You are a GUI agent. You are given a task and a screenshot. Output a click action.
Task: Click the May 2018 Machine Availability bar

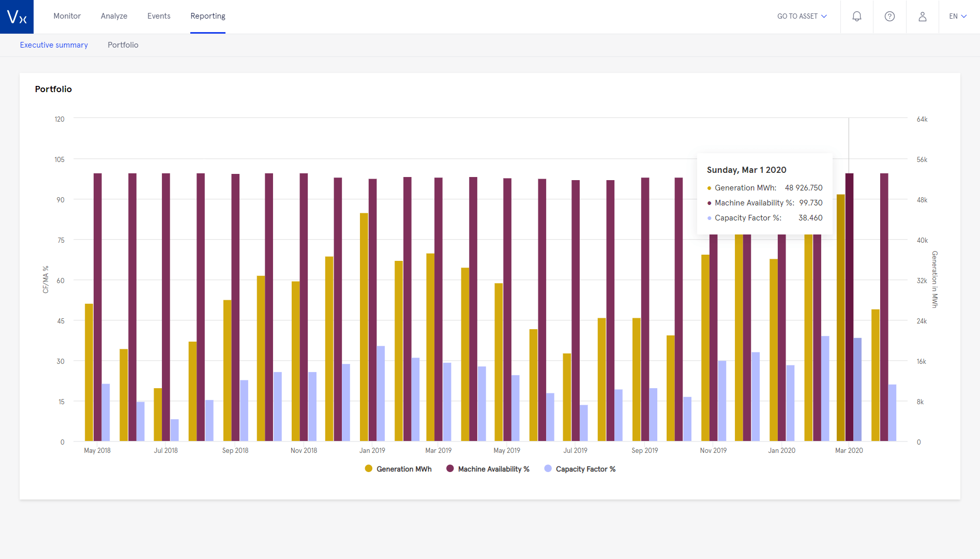point(98,307)
